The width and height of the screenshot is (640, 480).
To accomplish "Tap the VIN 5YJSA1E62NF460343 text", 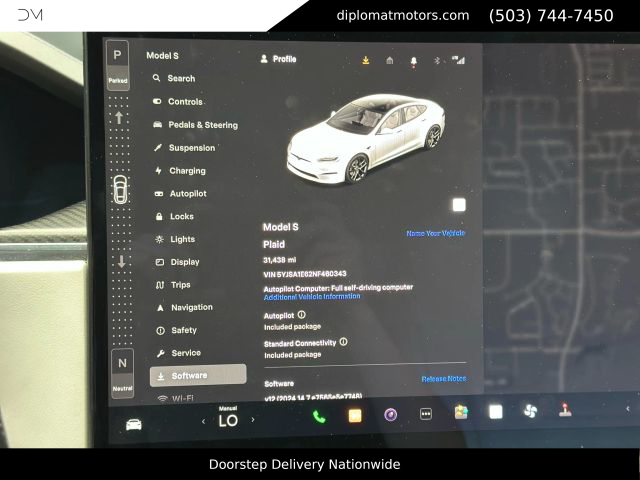I will pos(305,274).
